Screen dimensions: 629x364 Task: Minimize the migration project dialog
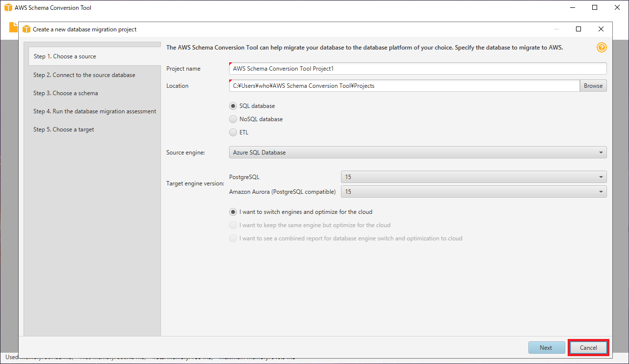tap(556, 29)
